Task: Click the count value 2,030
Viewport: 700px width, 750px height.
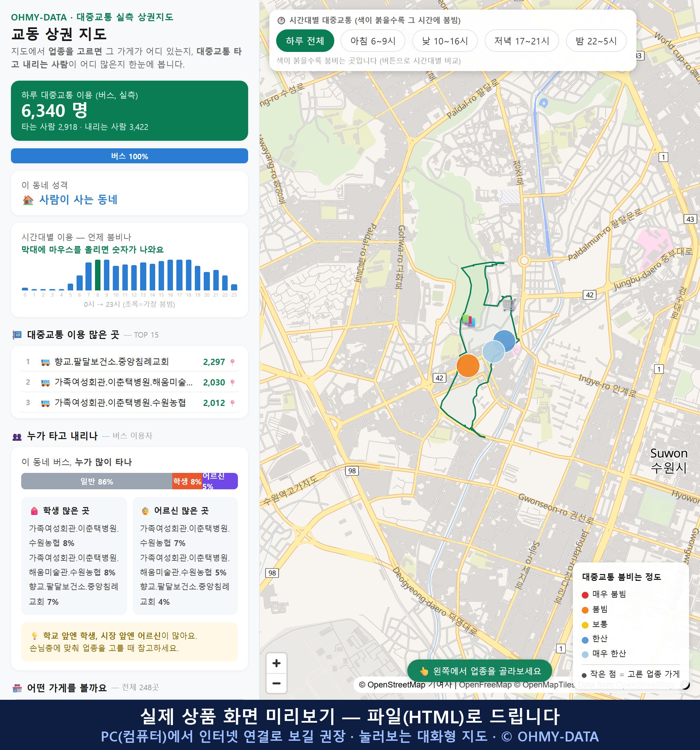Action: [214, 383]
